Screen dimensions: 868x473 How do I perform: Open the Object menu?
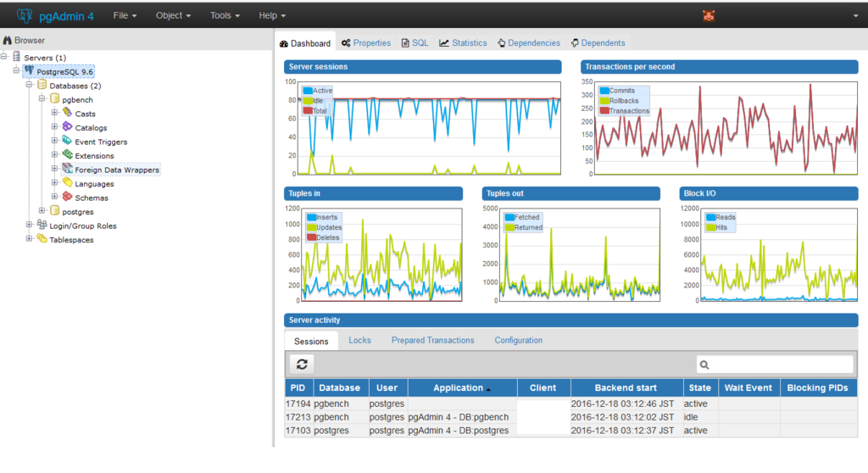click(173, 15)
